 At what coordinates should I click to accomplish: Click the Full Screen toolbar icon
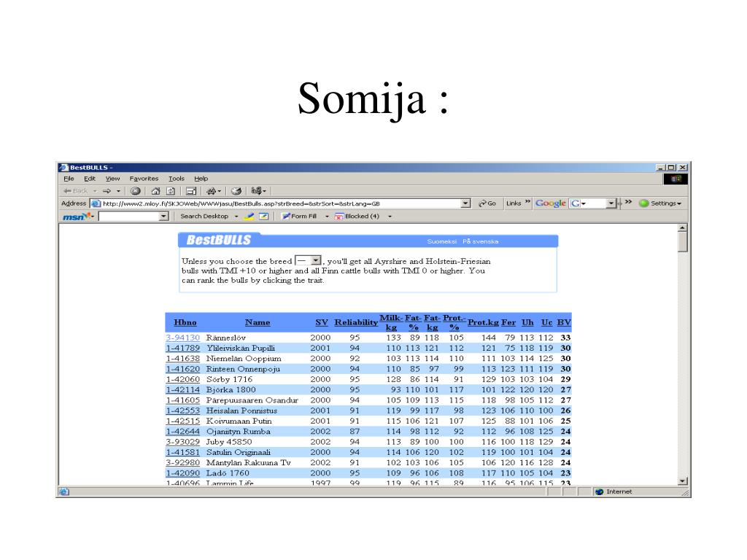coord(191,191)
